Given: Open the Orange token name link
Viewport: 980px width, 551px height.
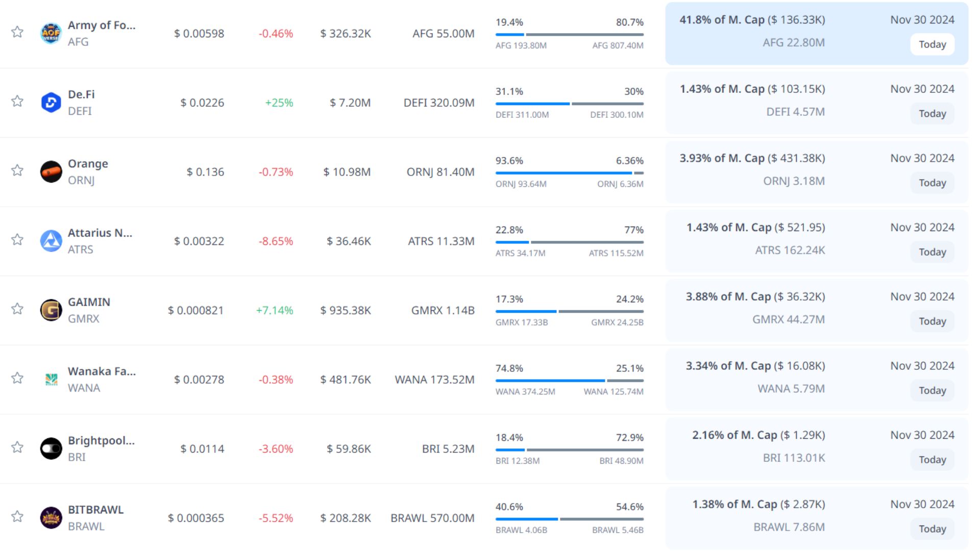Looking at the screenshot, I should click(88, 164).
